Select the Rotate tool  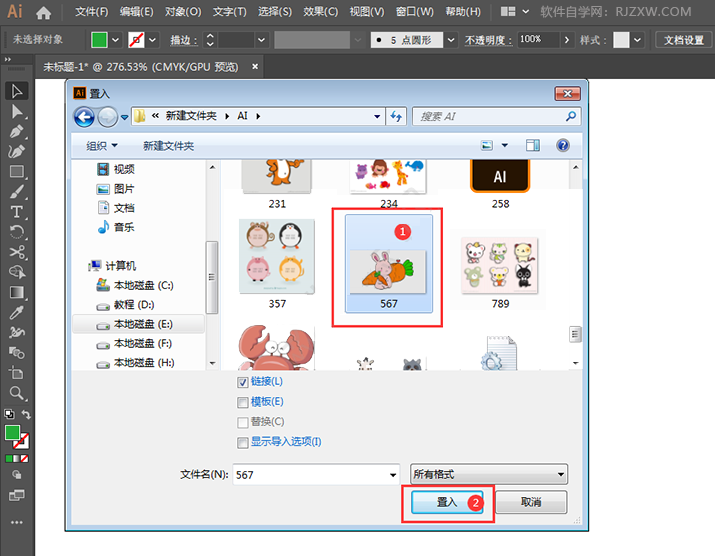point(17,232)
